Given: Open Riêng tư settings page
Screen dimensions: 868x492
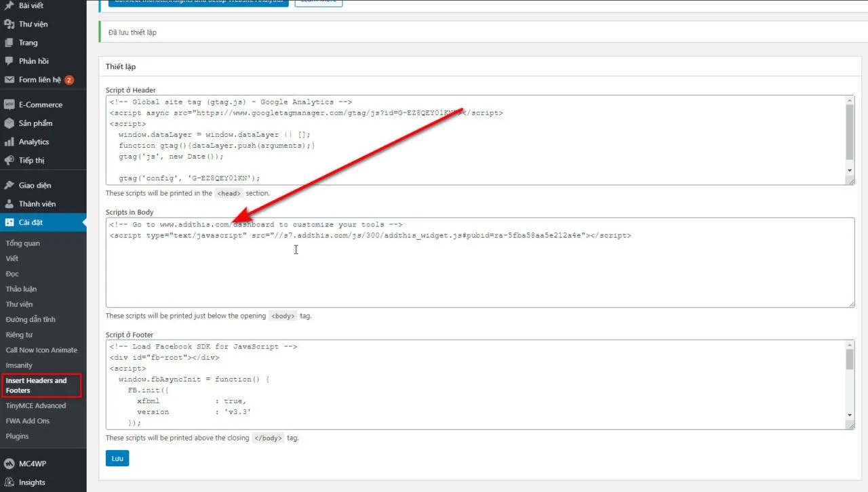Looking at the screenshot, I should click(x=19, y=335).
